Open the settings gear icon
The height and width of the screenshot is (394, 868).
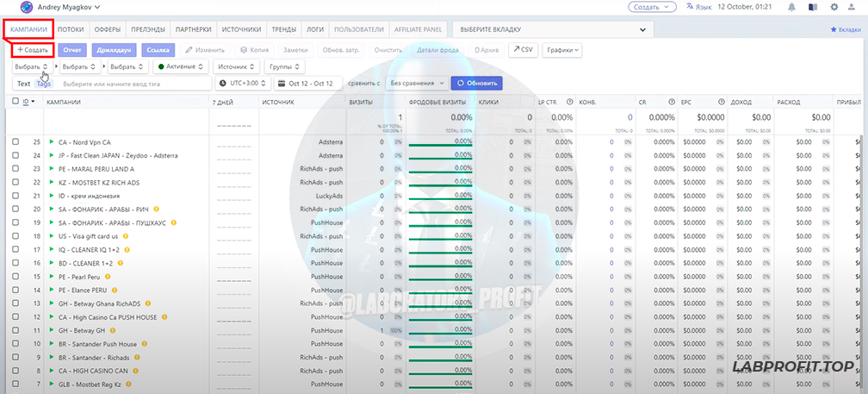pyautogui.click(x=834, y=7)
